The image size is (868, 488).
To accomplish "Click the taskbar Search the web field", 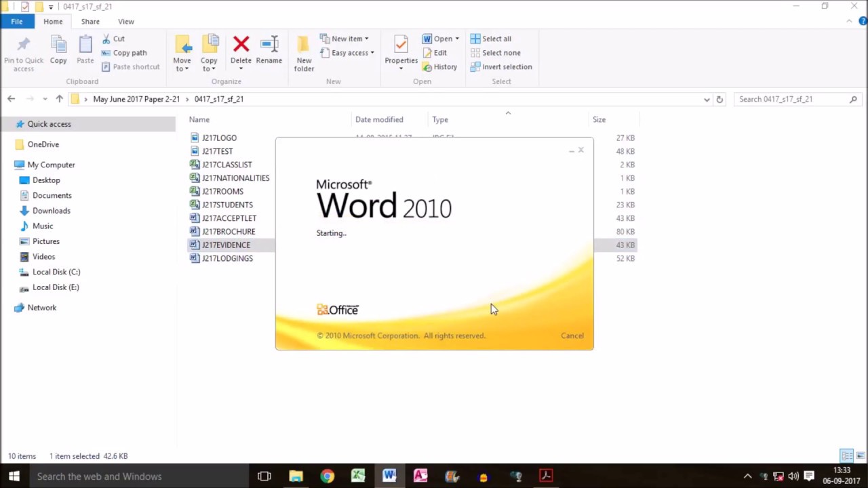I will click(139, 476).
